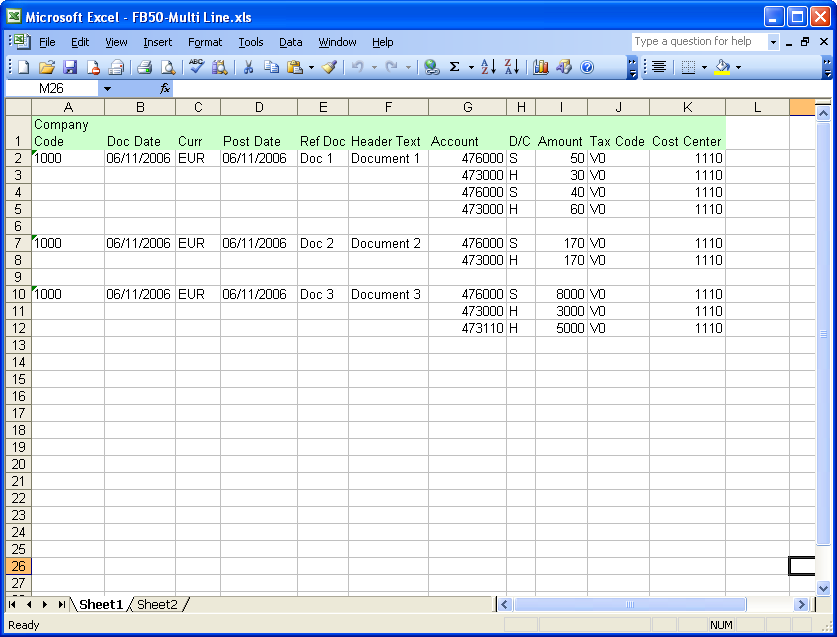Open the Chart Wizard icon
The width and height of the screenshot is (837, 637).
(541, 67)
